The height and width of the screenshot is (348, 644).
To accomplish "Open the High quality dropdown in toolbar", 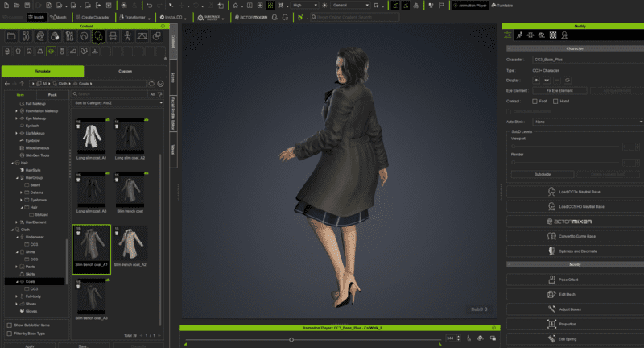I will coord(307,5).
